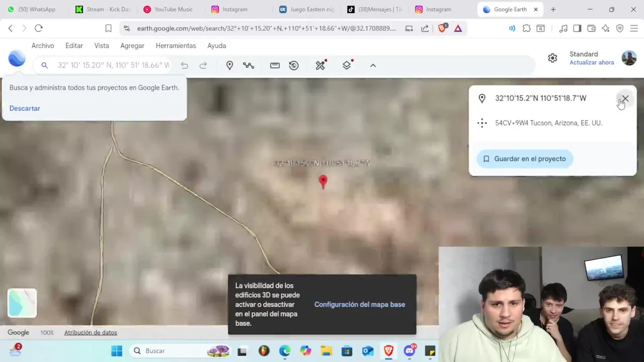Open Google Earth settings gear

pos(552,58)
